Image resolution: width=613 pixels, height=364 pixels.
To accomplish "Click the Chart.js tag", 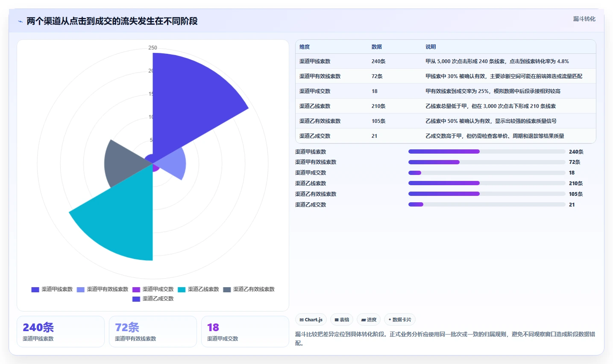I will tap(311, 320).
